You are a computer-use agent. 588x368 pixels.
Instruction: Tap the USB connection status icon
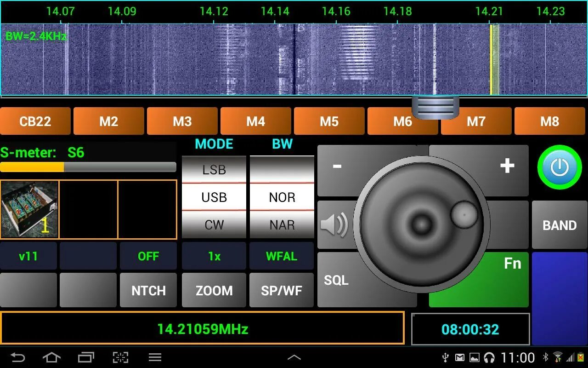(x=445, y=357)
